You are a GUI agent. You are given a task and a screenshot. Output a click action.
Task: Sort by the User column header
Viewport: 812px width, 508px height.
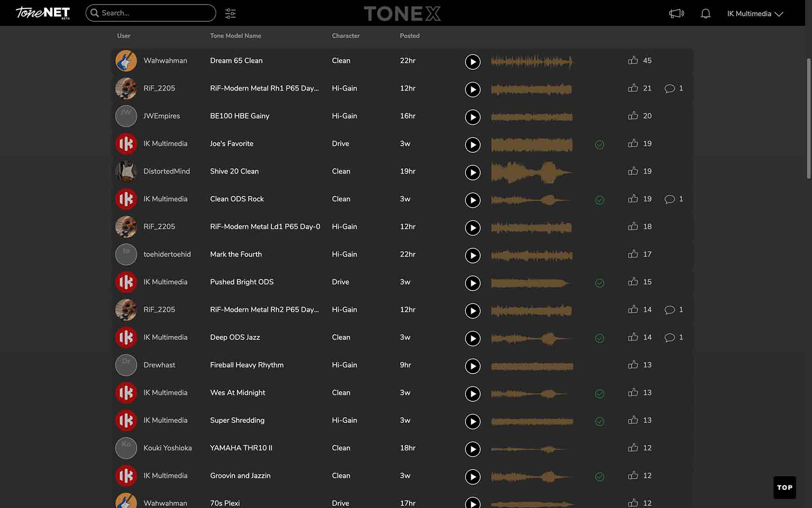[124, 36]
